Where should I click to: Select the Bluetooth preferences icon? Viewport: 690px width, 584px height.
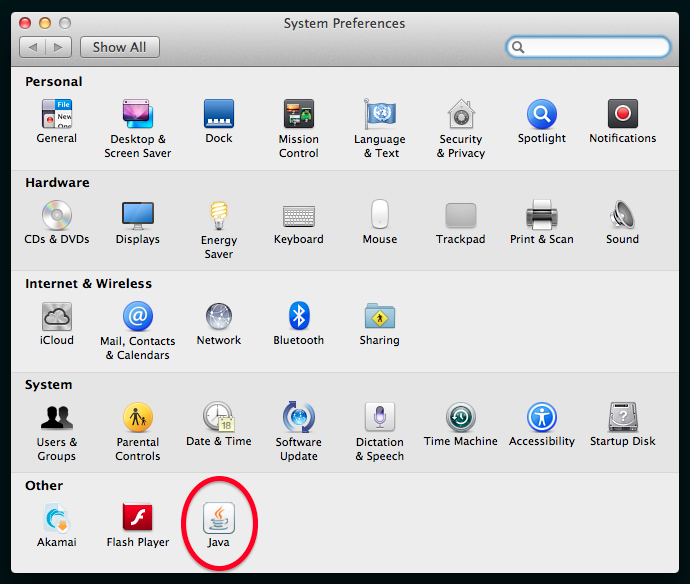pyautogui.click(x=298, y=316)
